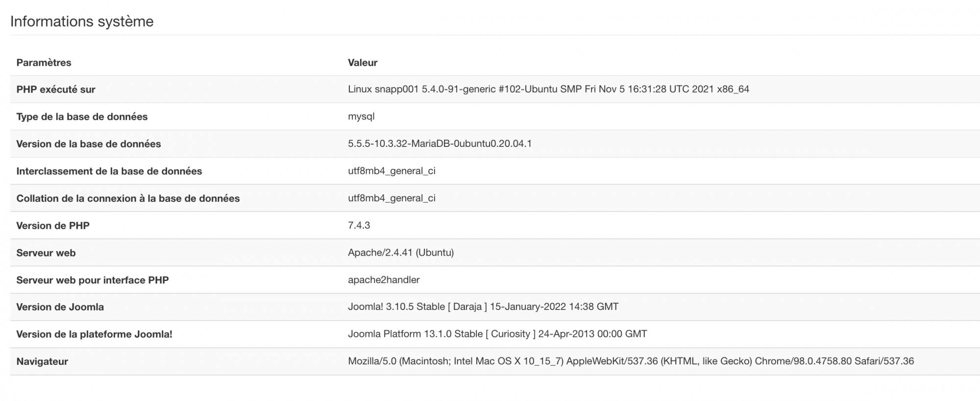This screenshot has height=401, width=980.
Task: Click the Mozilla/5.0 user agent string
Action: coord(631,361)
